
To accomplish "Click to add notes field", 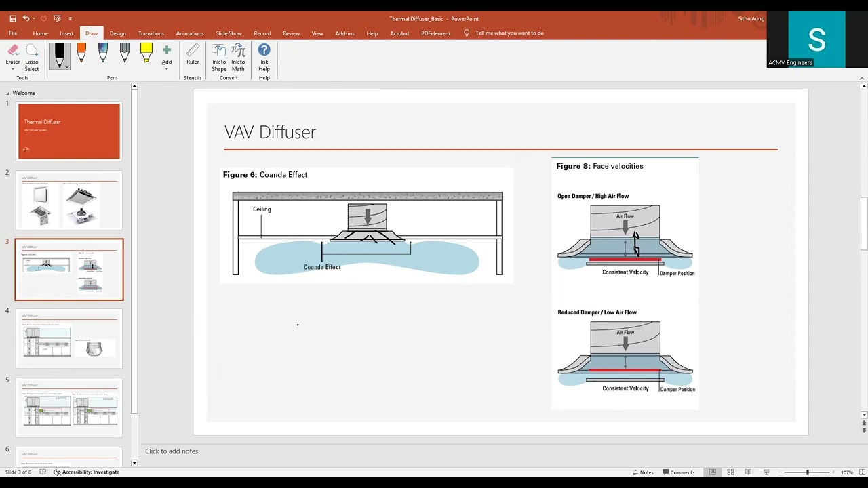I will click(x=172, y=451).
